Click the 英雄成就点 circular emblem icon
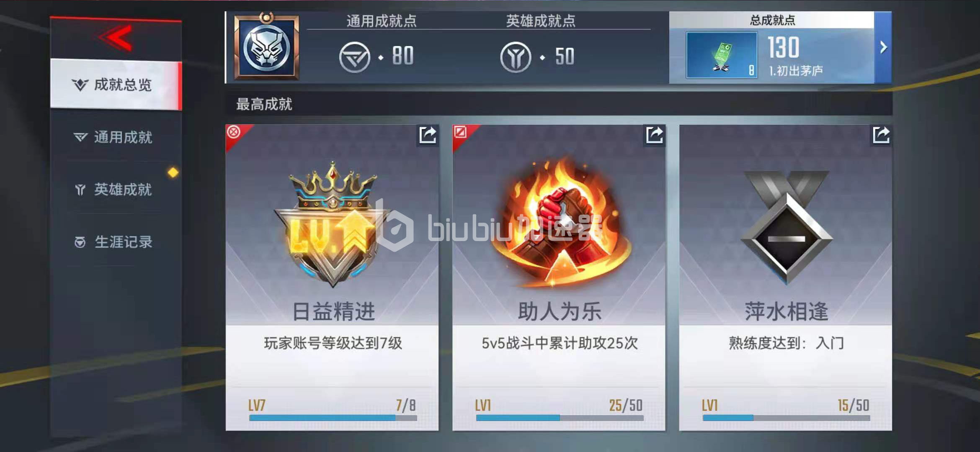980x452 pixels. pos(516,57)
